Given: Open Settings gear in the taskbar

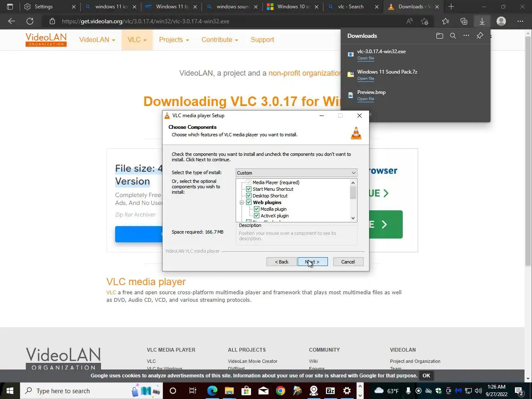Looking at the screenshot, I should coord(347,391).
